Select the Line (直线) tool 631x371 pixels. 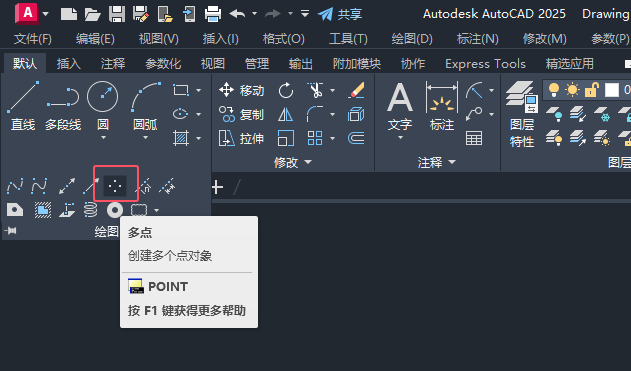[23, 106]
